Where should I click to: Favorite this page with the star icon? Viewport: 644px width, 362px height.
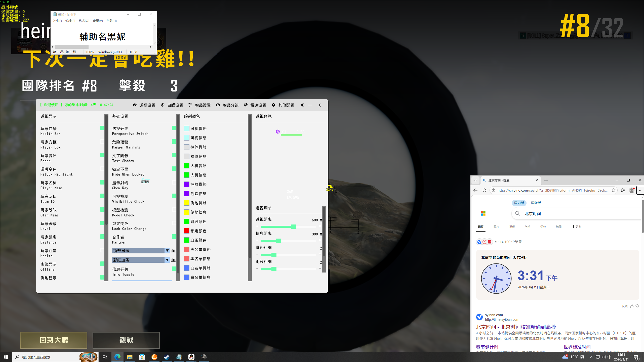pos(614,190)
